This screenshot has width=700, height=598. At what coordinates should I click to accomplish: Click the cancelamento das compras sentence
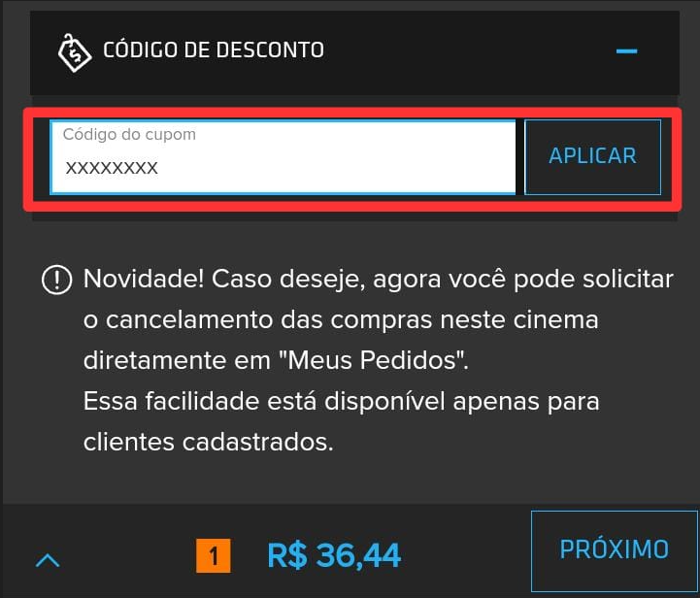(x=341, y=319)
